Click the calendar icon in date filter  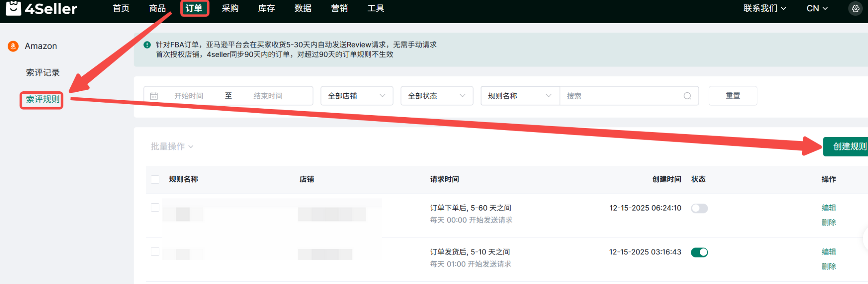point(154,96)
